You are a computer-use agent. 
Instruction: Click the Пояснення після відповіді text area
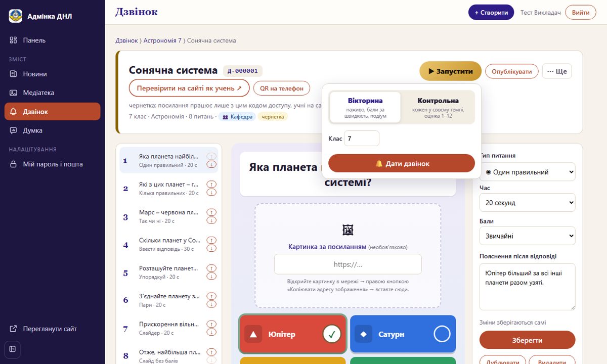527,287
